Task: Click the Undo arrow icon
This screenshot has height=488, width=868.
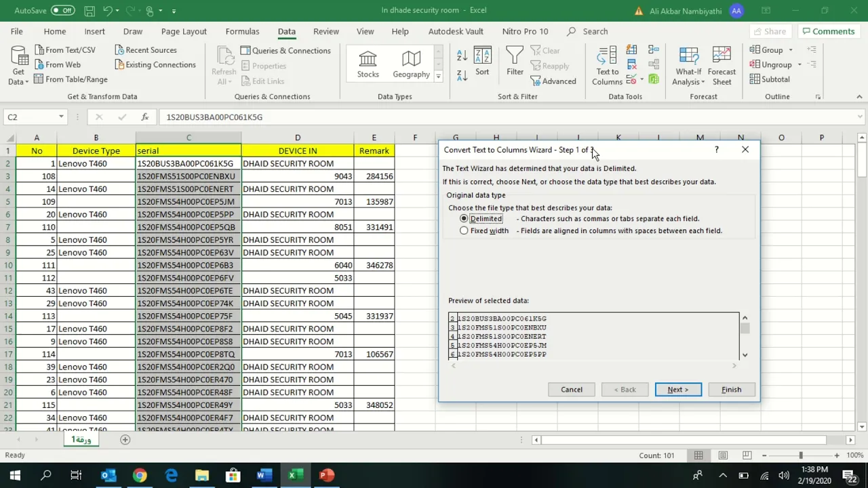Action: pos(108,10)
